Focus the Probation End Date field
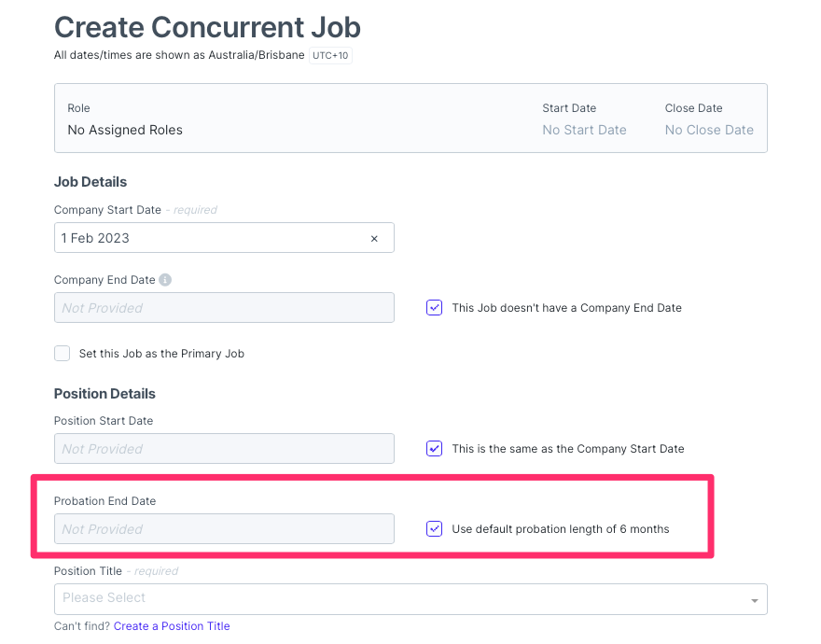The height and width of the screenshot is (644, 821). [x=224, y=529]
